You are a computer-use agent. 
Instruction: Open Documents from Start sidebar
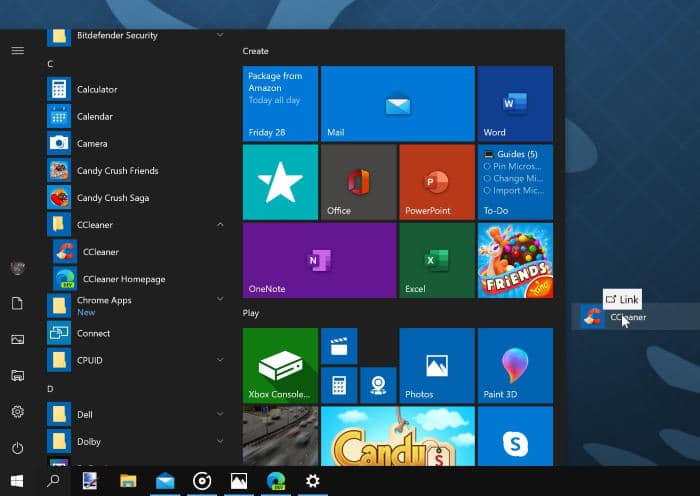[17, 304]
